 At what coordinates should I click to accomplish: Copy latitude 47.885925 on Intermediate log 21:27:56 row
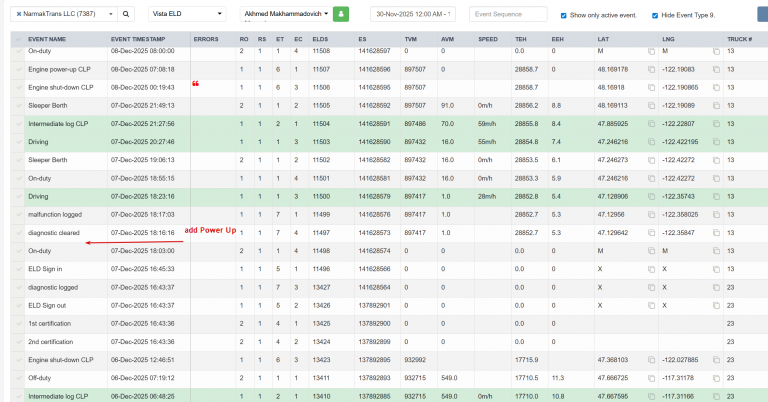(651, 124)
